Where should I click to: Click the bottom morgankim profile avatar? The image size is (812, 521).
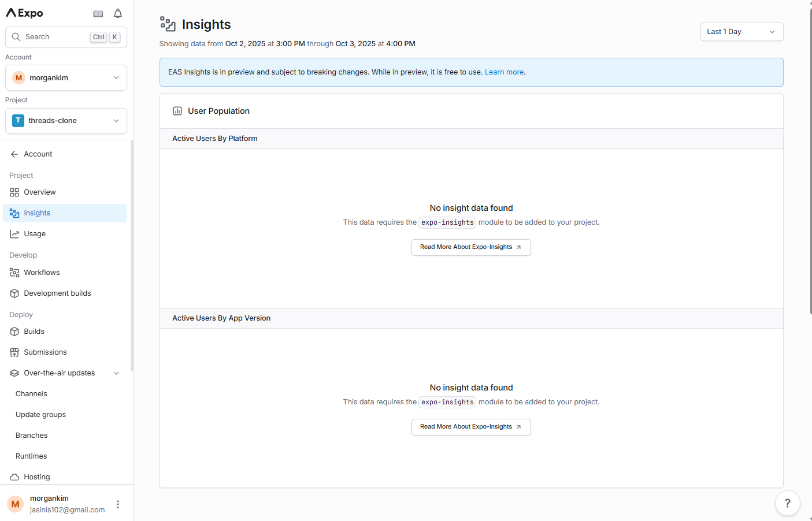(x=16, y=504)
